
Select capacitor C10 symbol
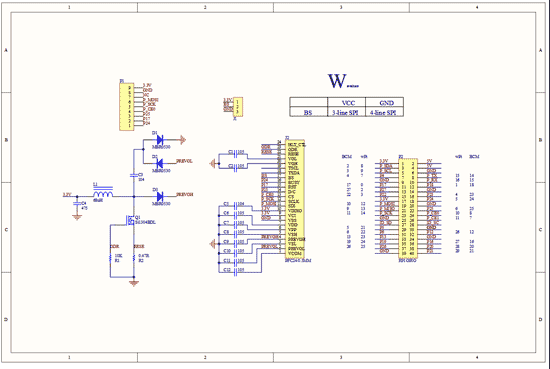coord(235,253)
